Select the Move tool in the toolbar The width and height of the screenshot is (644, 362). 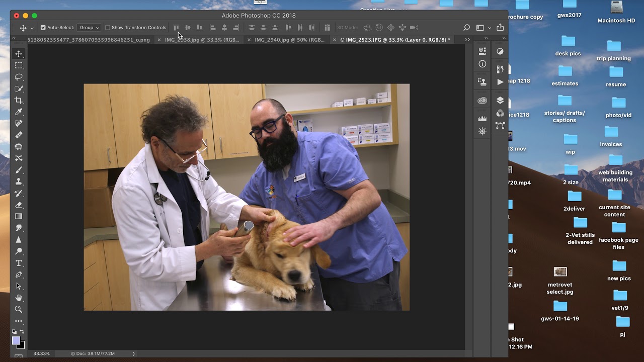click(19, 54)
